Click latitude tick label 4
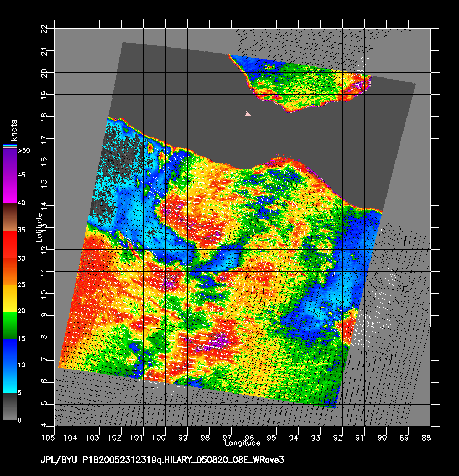 click(x=44, y=425)
